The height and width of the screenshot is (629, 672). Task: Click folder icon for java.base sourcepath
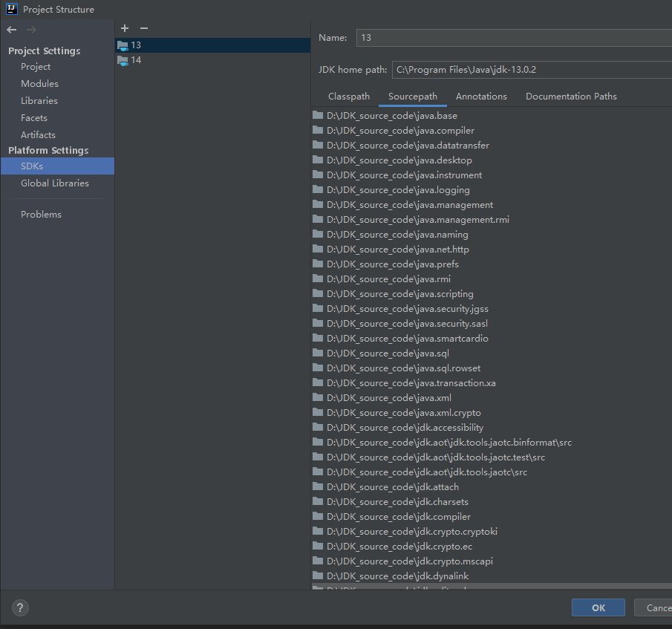point(319,116)
